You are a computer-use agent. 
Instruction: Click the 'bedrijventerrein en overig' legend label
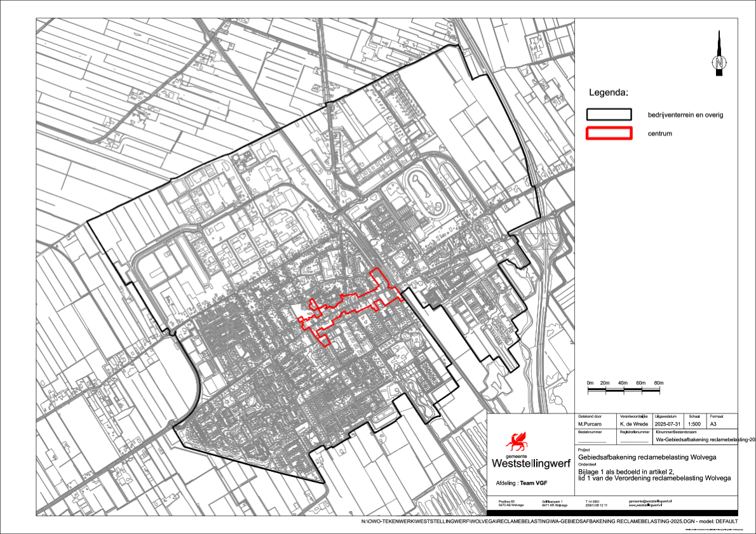pyautogui.click(x=685, y=115)
